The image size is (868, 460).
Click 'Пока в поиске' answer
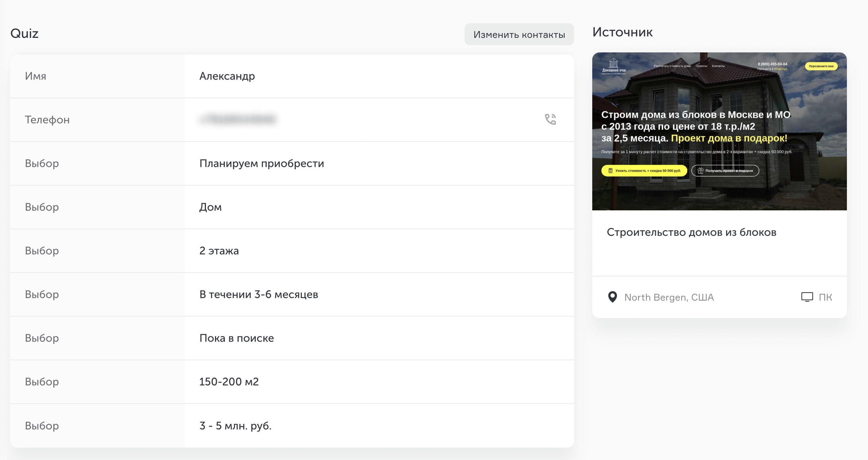click(236, 338)
